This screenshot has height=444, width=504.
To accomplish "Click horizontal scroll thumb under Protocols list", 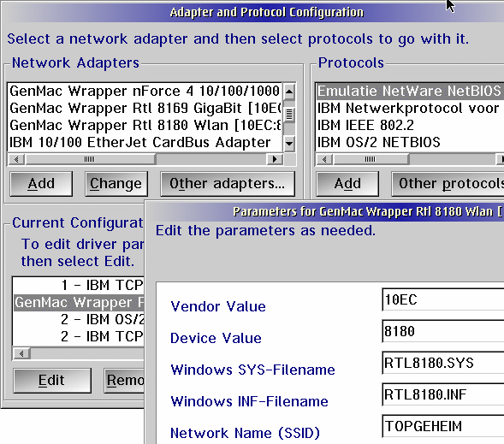I will [371, 159].
